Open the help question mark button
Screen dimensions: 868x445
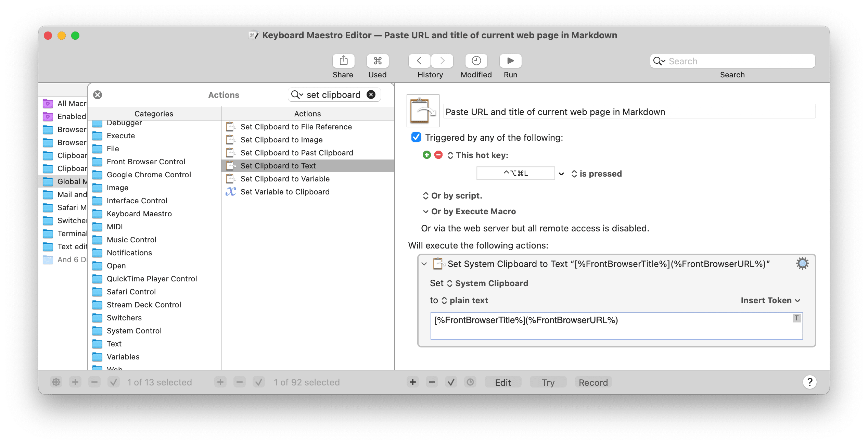click(x=810, y=382)
